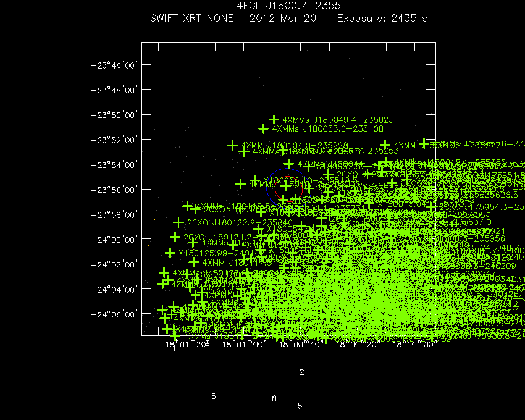Click declination label -24°06'00"

click(115, 314)
